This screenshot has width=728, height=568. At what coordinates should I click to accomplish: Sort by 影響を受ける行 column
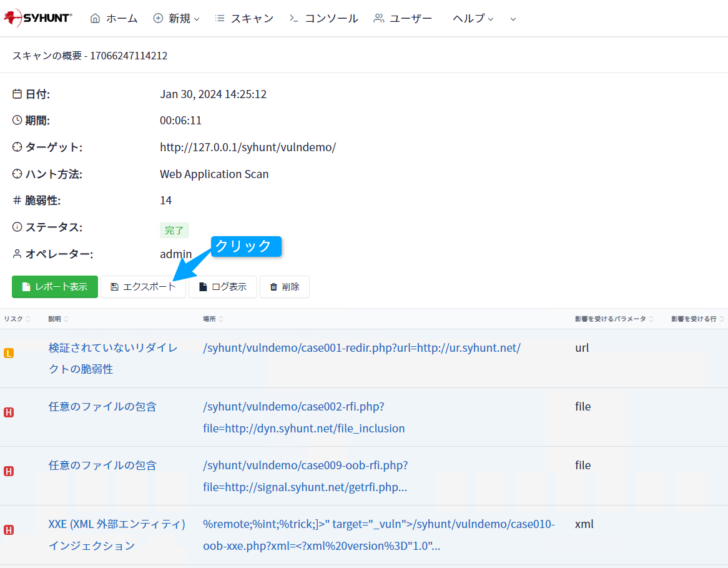coord(697,319)
